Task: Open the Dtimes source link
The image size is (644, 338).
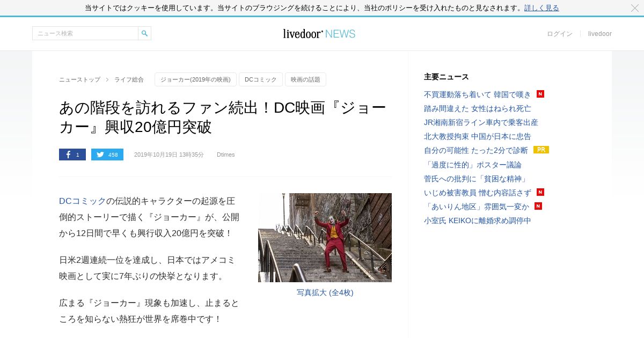Action: (x=226, y=155)
